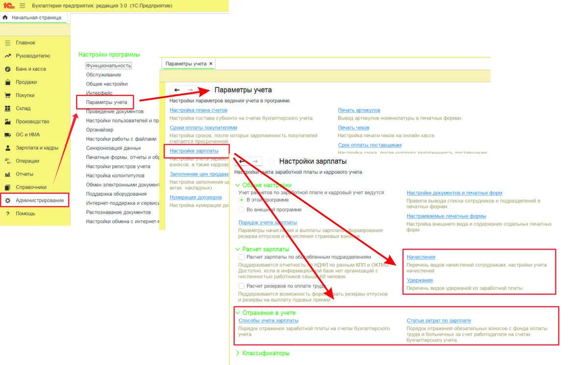588x365 pixels.
Task: Collapse the Расчет зарплаты section
Action: pyautogui.click(x=238, y=249)
